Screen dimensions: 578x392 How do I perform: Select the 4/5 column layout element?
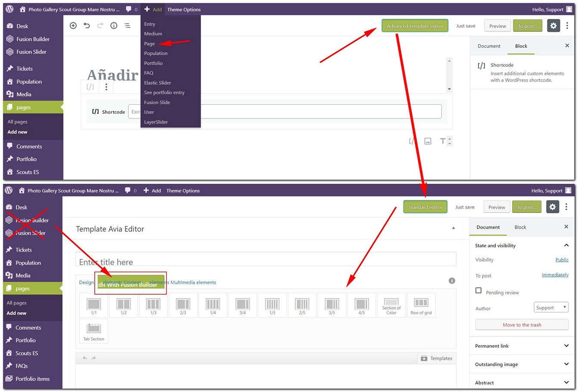point(361,305)
